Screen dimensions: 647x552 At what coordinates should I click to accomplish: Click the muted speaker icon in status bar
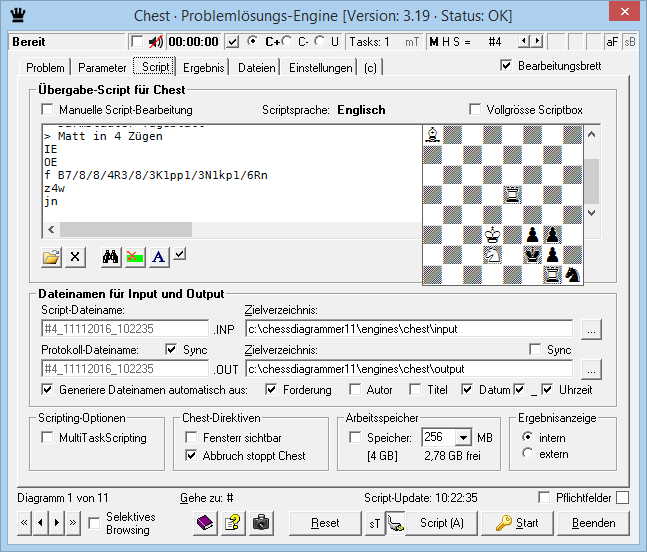pyautogui.click(x=156, y=42)
